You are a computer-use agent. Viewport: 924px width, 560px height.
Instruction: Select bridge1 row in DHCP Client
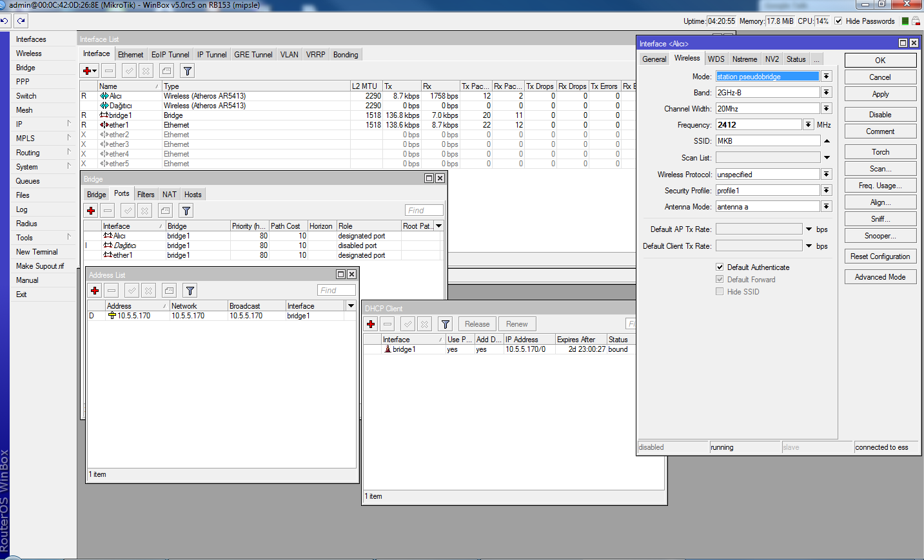coord(500,349)
